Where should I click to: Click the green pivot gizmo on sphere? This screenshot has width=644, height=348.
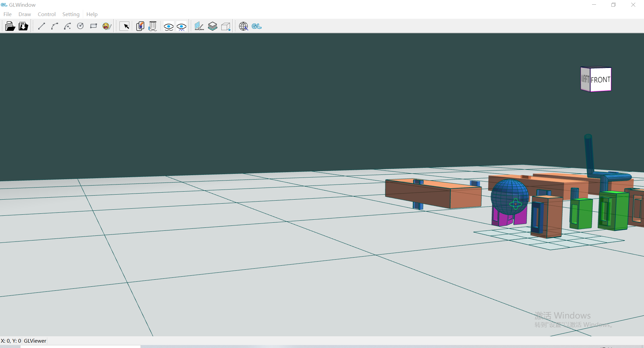click(x=516, y=204)
